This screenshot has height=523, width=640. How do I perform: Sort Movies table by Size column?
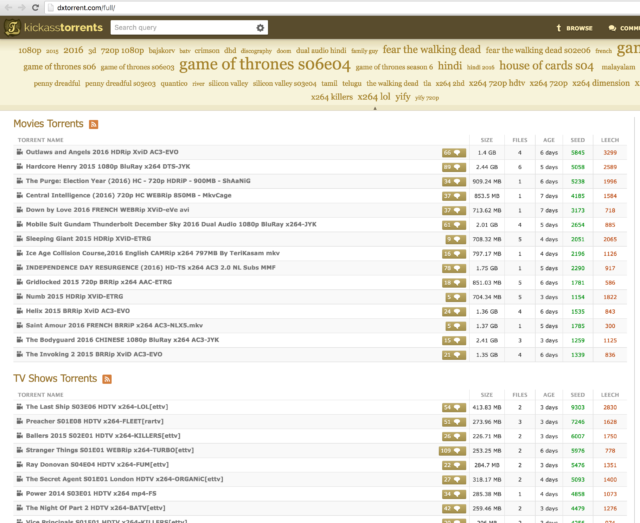[x=487, y=140]
